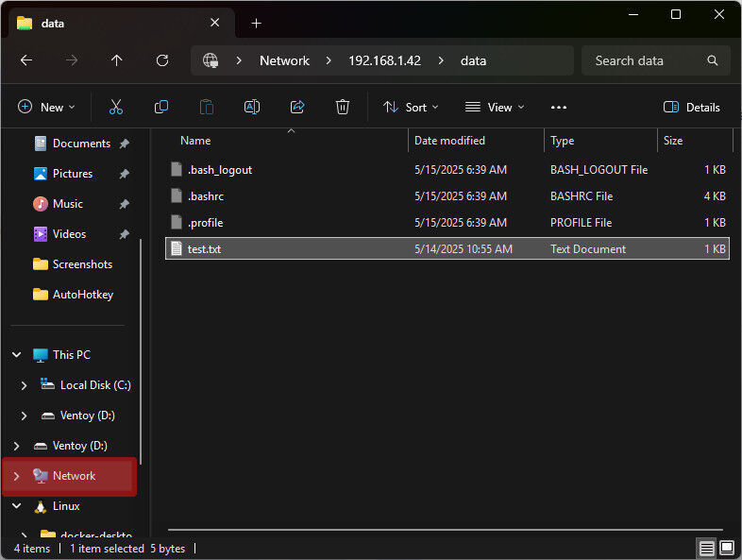742x560 pixels.
Task: Click the Copy icon in toolbar
Action: point(161,108)
